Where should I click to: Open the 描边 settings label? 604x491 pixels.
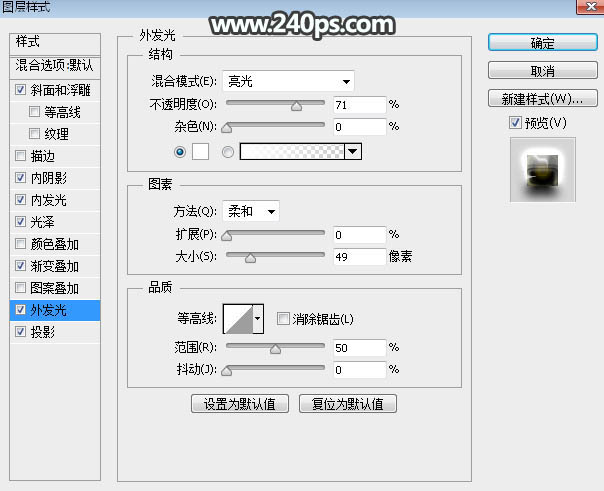(x=43, y=156)
